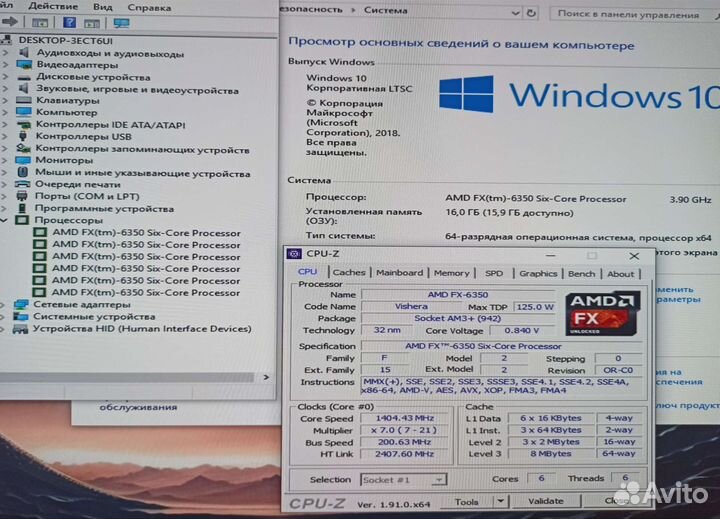Image resolution: width=720 pixels, height=519 pixels.
Task: Click the Очереди печати printer icon
Action: 22,184
